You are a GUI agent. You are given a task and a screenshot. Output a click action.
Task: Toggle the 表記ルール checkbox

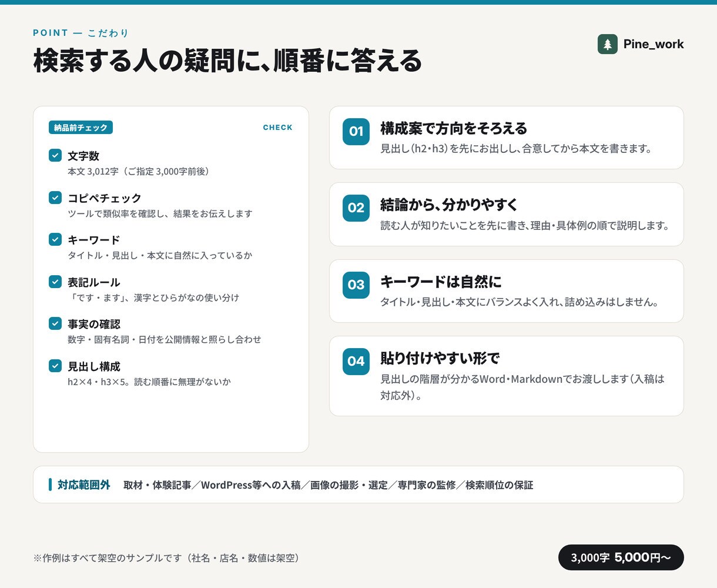point(55,282)
